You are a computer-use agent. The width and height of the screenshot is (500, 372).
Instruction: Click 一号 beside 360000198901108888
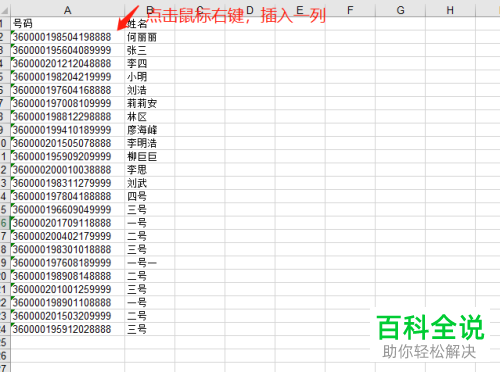pos(150,303)
